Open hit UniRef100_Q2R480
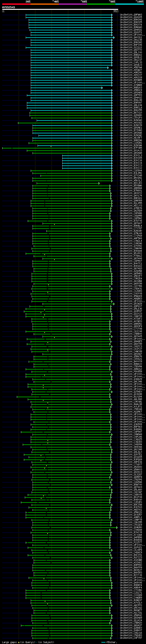 (x=131, y=115)
